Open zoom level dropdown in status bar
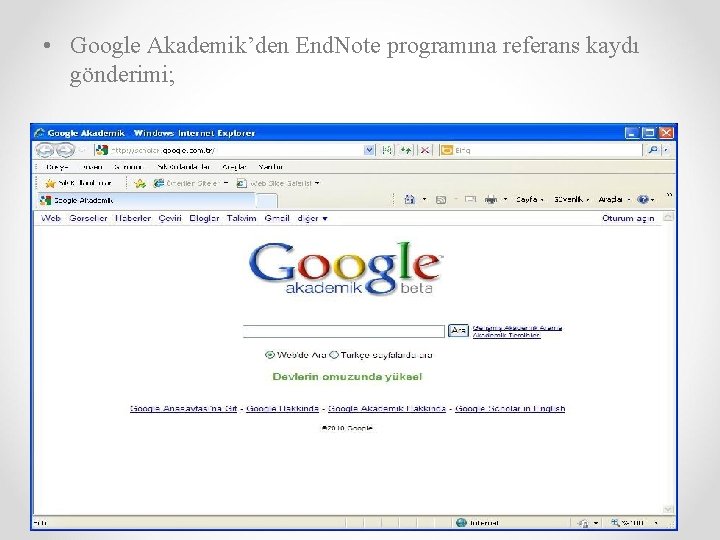 656,523
